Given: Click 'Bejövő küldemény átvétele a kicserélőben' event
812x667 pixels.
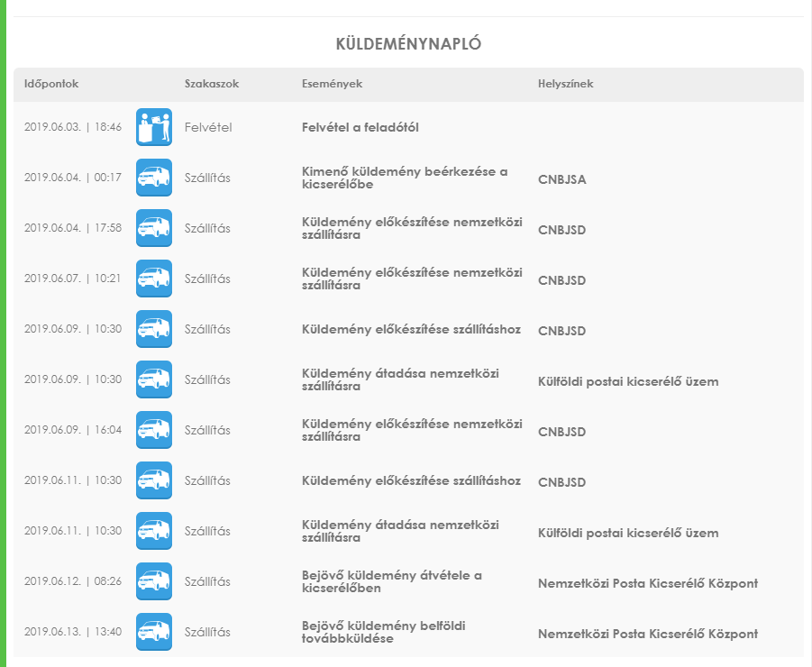Looking at the screenshot, I should pos(391,581).
